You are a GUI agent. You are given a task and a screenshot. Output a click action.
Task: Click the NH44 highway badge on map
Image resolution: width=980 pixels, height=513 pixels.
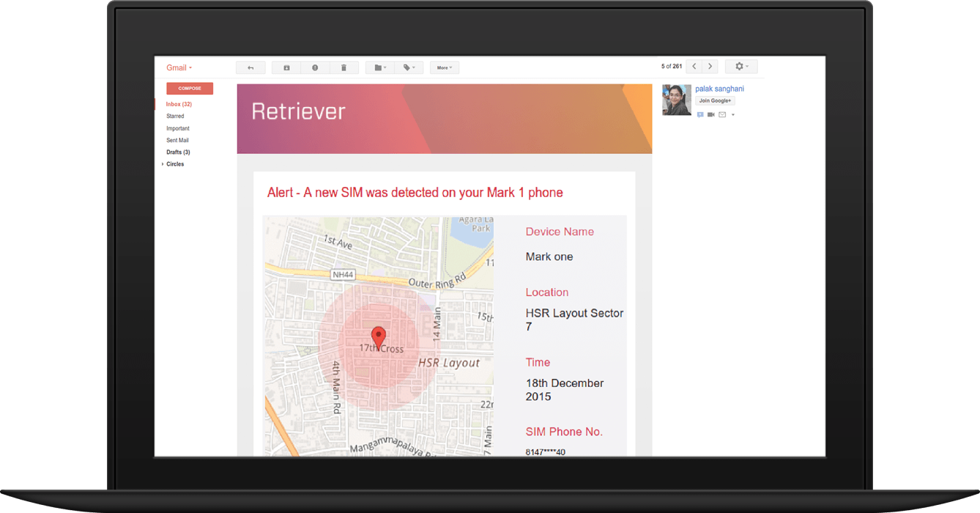[x=342, y=275]
